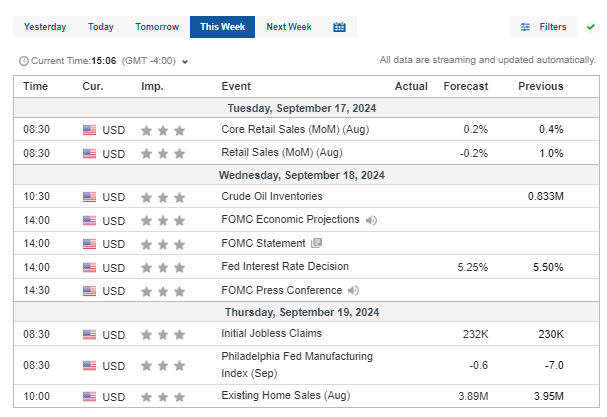
Task: Click the FOMC Economic Projections speaker icon
Action: pos(371,220)
